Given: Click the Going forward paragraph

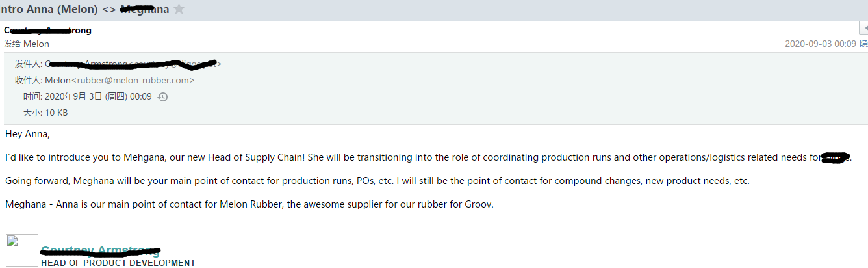Looking at the screenshot, I should pos(377,181).
